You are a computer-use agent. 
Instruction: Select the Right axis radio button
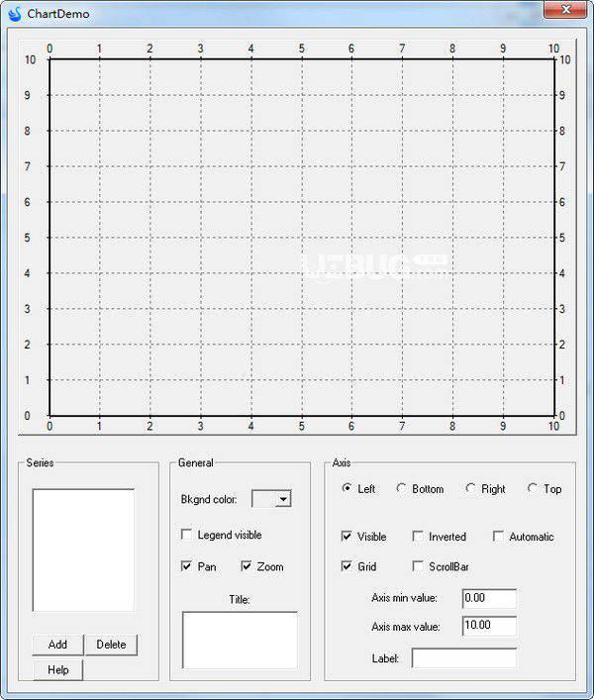470,488
